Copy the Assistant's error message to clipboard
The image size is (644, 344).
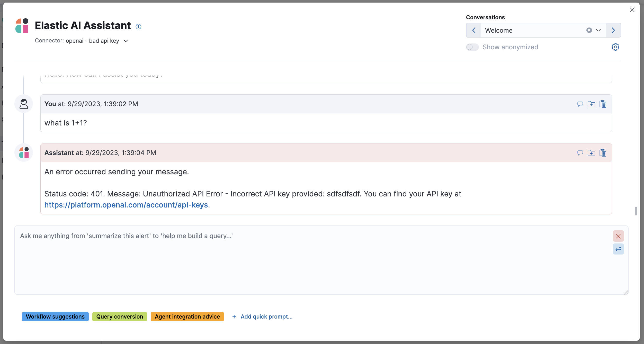point(603,152)
